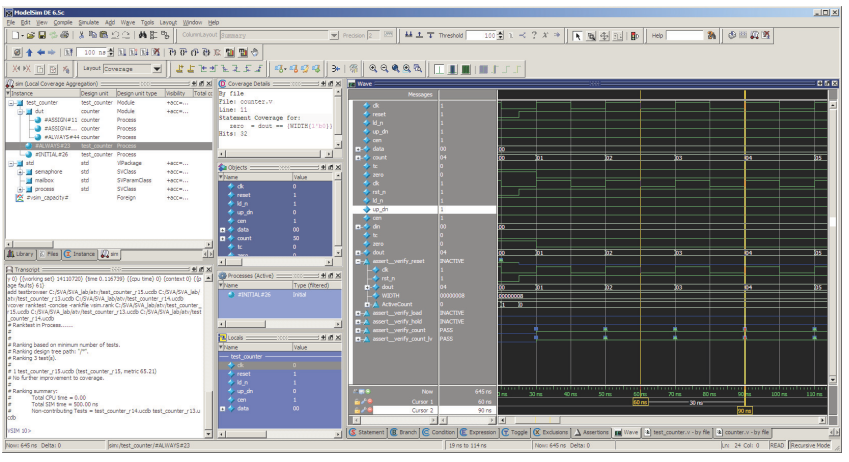This screenshot has width=849, height=462.
Task: Switch to the Files tab
Action: coord(49,254)
